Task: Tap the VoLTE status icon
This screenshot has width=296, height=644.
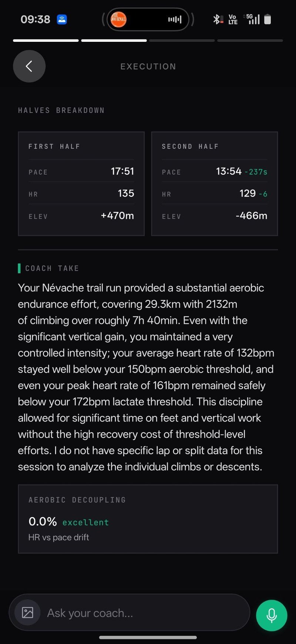Action: [233, 19]
